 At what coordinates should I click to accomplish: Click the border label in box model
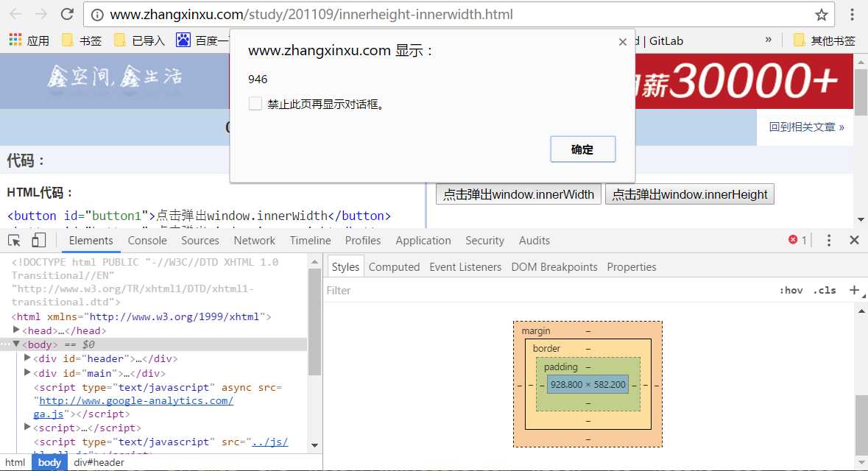click(546, 349)
